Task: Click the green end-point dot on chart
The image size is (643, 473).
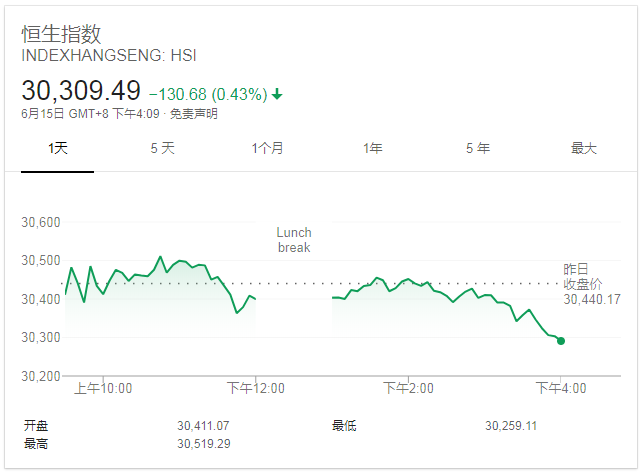Action: pos(561,341)
